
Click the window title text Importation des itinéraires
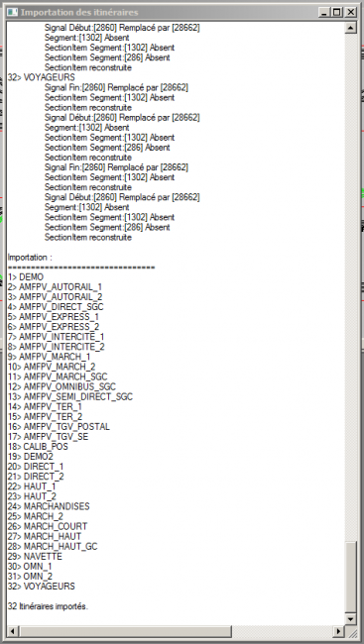[x=79, y=12]
